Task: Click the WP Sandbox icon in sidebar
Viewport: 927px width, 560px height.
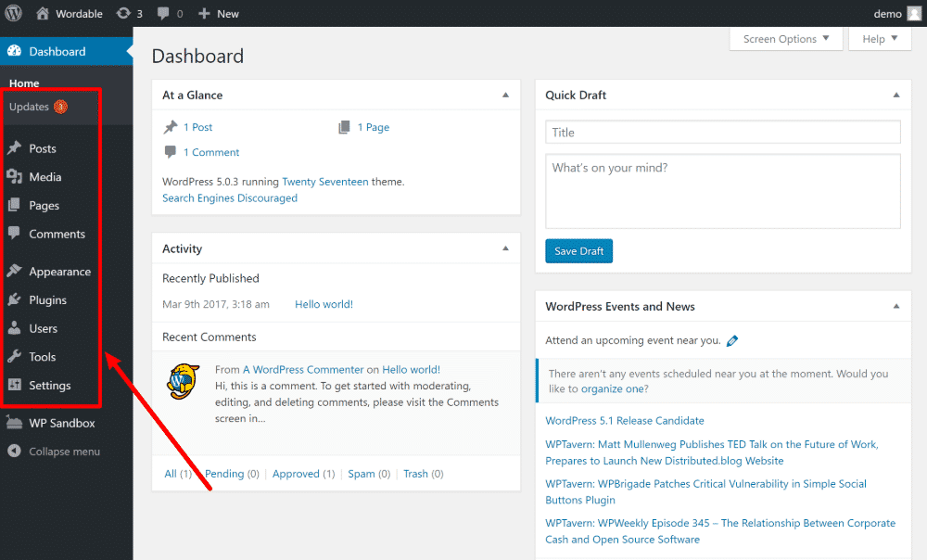Action: (14, 422)
